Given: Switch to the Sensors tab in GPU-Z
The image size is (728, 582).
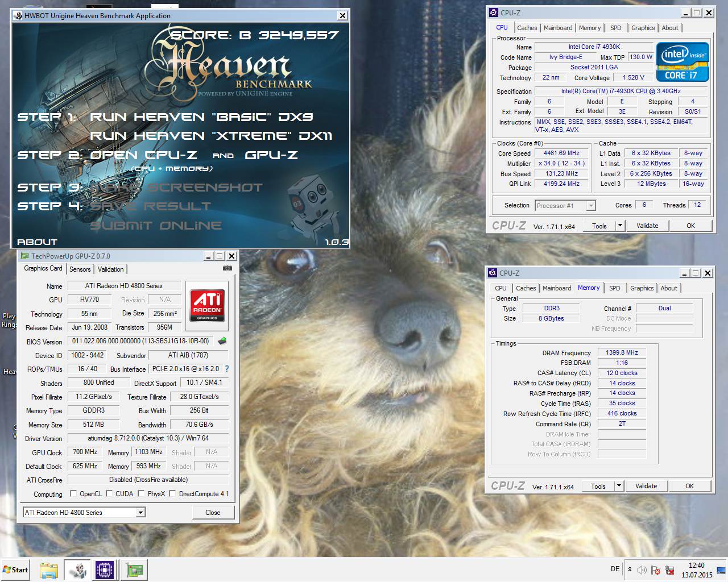Looking at the screenshot, I should click(80, 269).
